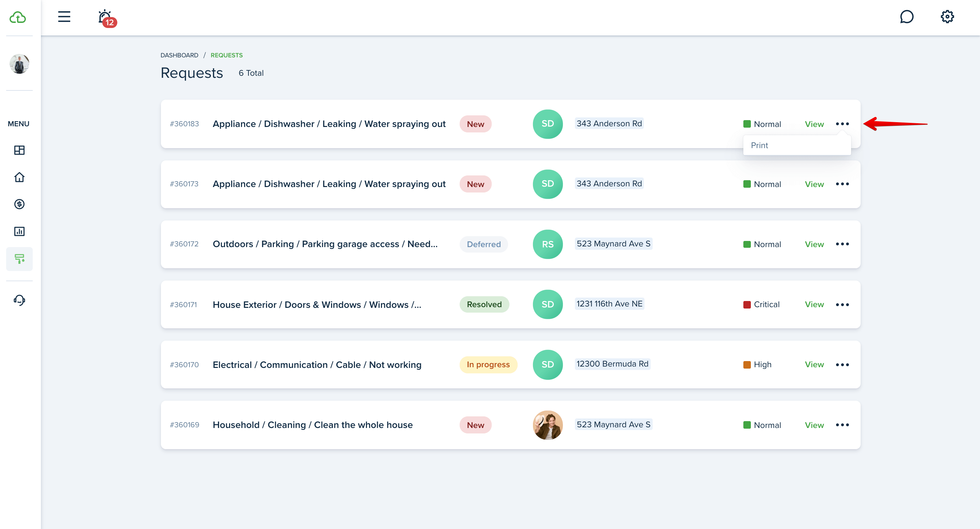Click SD avatar on request #360173

(x=547, y=184)
